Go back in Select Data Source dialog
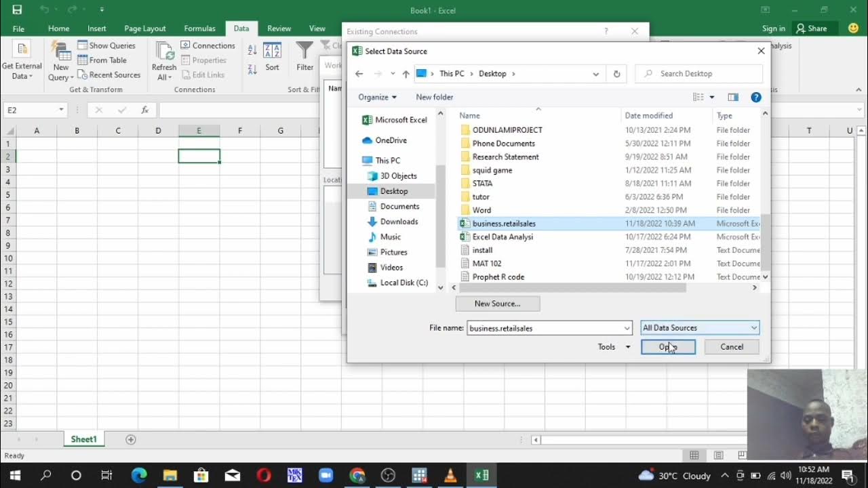This screenshot has width=868, height=488. pyautogui.click(x=359, y=74)
